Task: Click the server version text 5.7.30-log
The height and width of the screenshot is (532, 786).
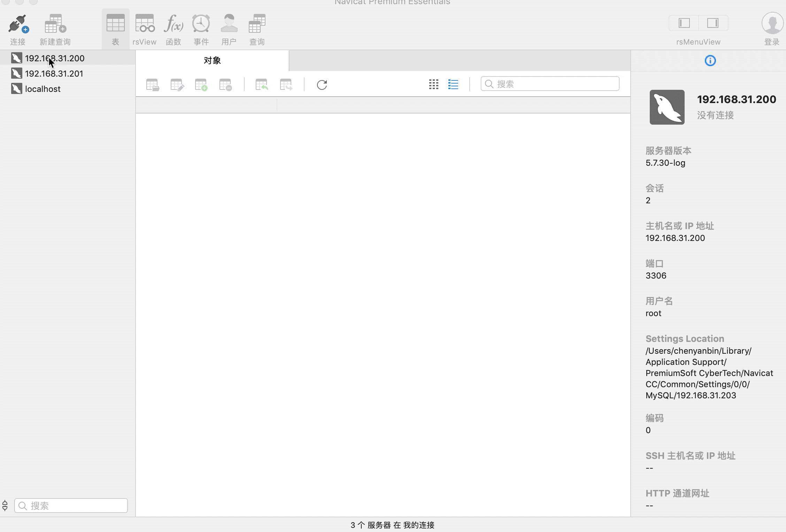Action: click(665, 163)
